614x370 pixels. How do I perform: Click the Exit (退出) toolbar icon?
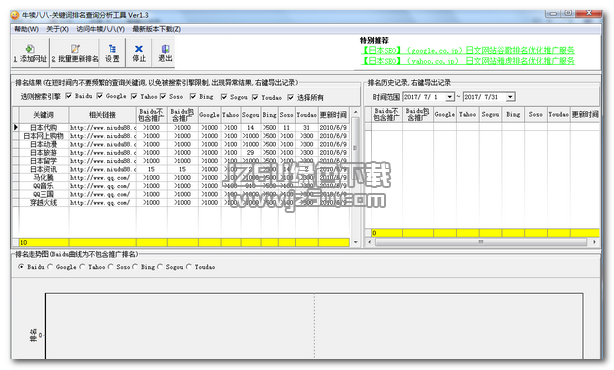[x=165, y=49]
